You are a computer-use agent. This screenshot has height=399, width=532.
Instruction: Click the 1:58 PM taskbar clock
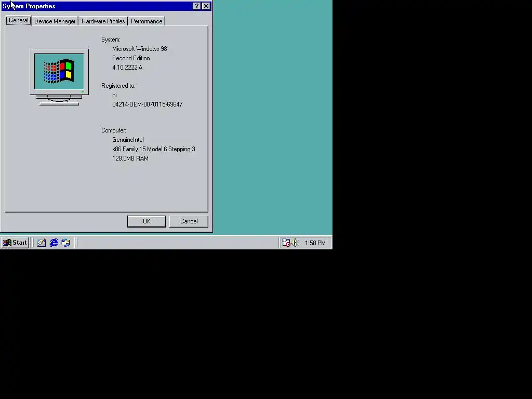coord(315,243)
